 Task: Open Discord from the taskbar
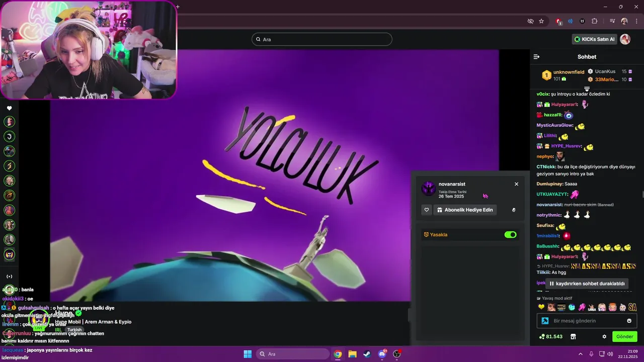click(382, 354)
